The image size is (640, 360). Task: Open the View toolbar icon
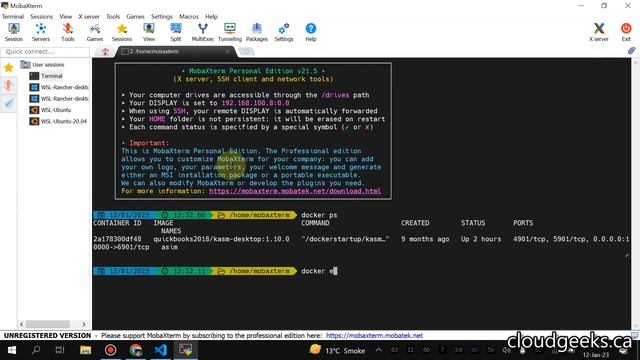[149, 32]
